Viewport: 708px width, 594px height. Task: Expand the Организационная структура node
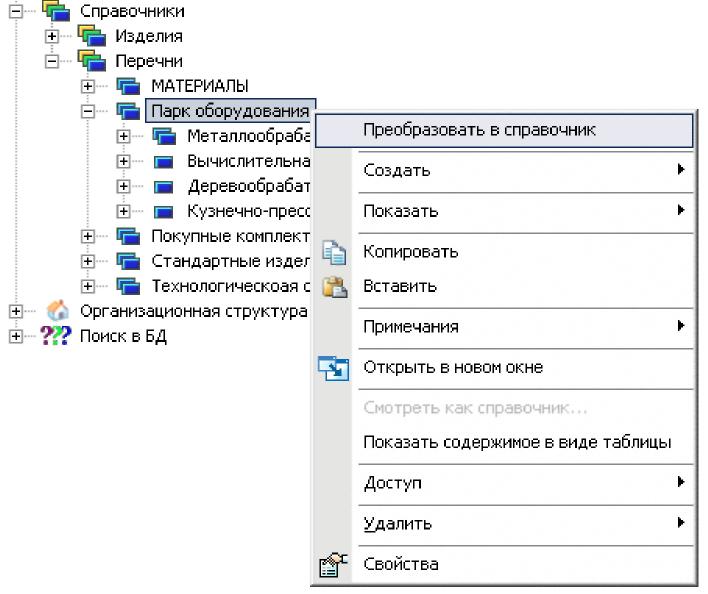pyautogui.click(x=15, y=311)
